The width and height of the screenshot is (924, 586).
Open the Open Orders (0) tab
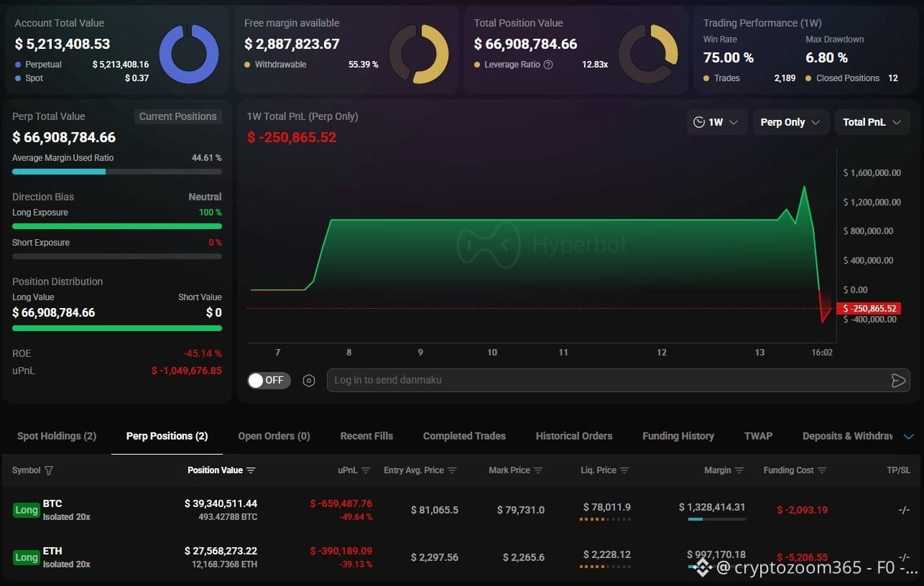point(274,436)
